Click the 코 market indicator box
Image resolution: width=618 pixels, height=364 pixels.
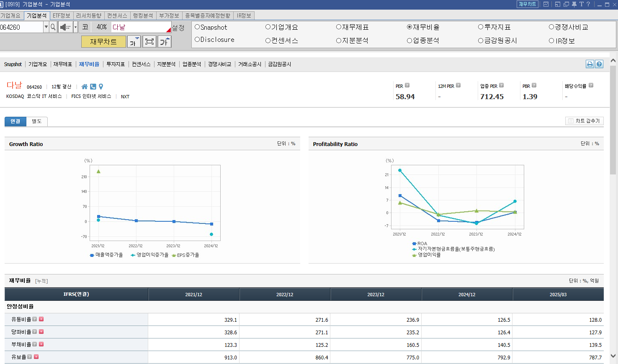coord(85,27)
